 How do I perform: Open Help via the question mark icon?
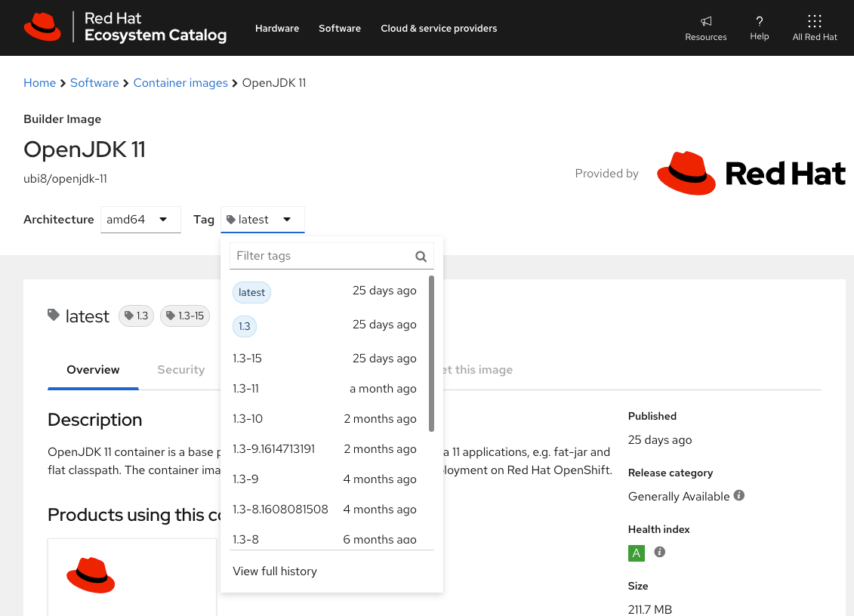(759, 23)
